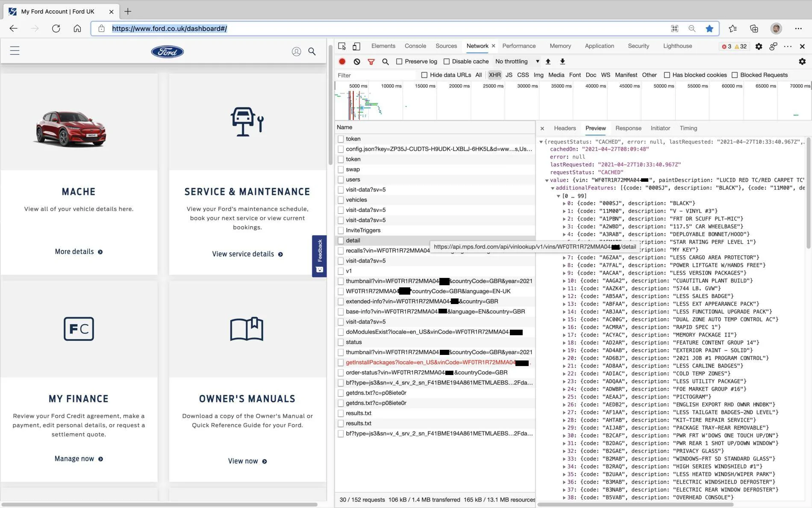Click Manage now under My Finance
This screenshot has height=508, width=812.
pyautogui.click(x=79, y=459)
